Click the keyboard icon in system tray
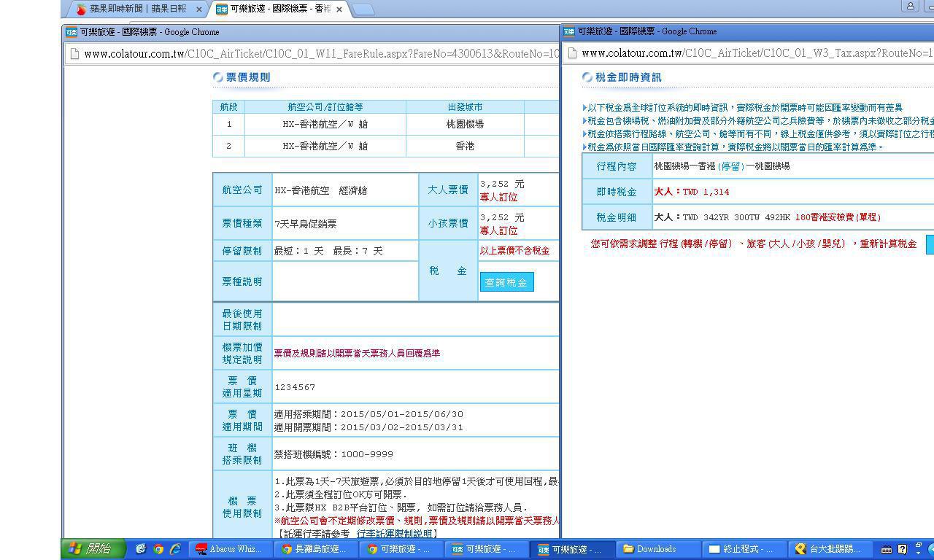The width and height of the screenshot is (934, 560). [x=887, y=549]
